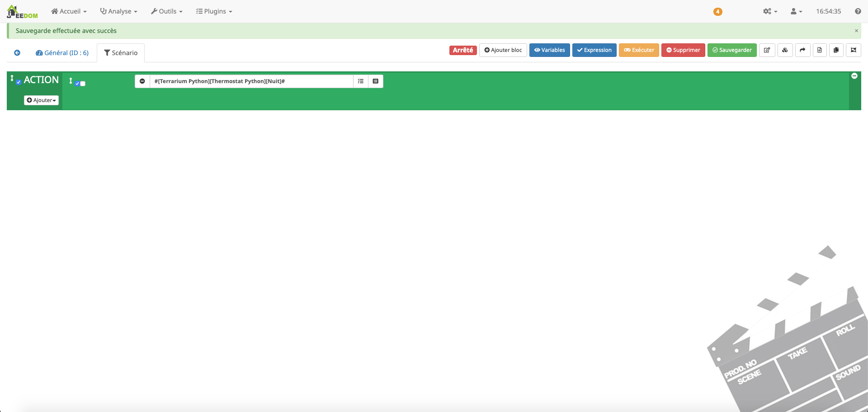Dismiss the success save notification
868x412 pixels.
tap(856, 31)
